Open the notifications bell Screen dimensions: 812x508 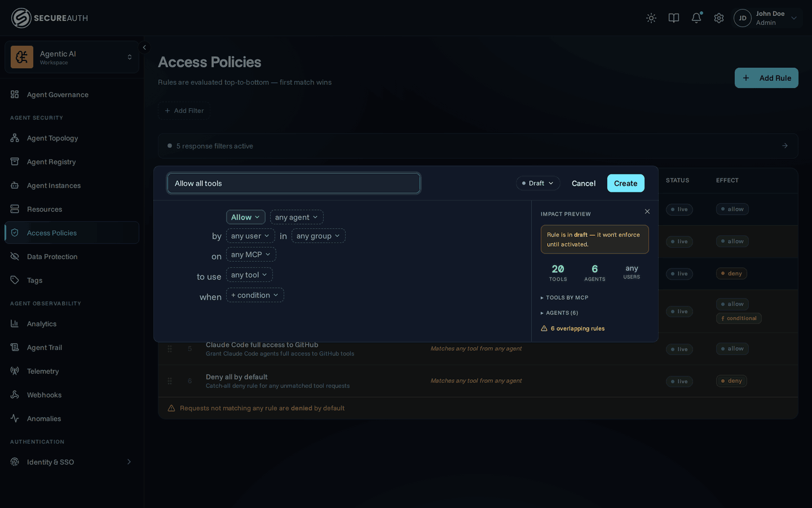coord(696,18)
